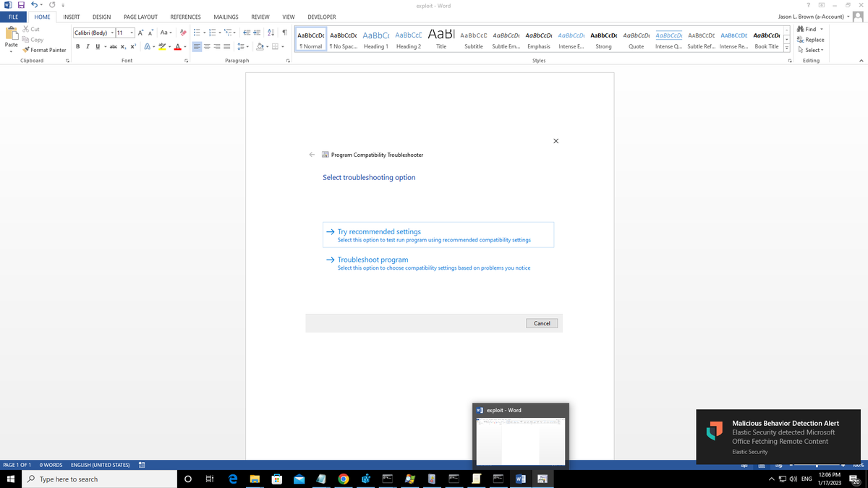
Task: Click Cancel in the Compatibility Troubleshooter
Action: (x=542, y=323)
